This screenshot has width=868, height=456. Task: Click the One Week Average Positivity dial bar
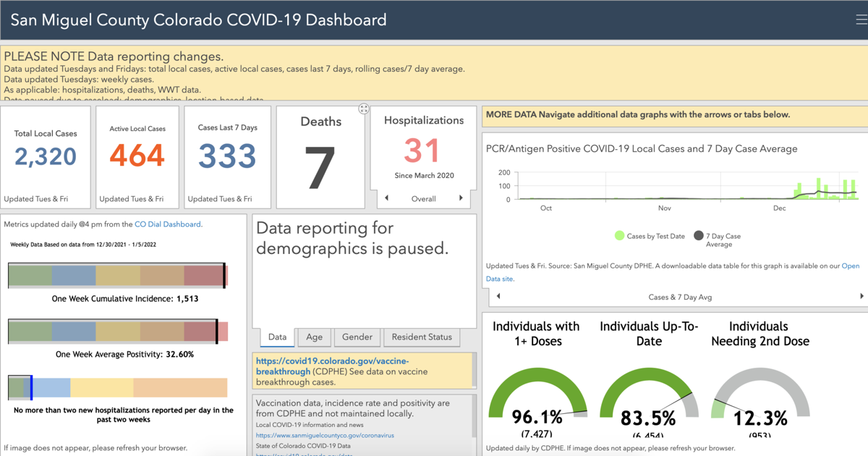pos(118,332)
